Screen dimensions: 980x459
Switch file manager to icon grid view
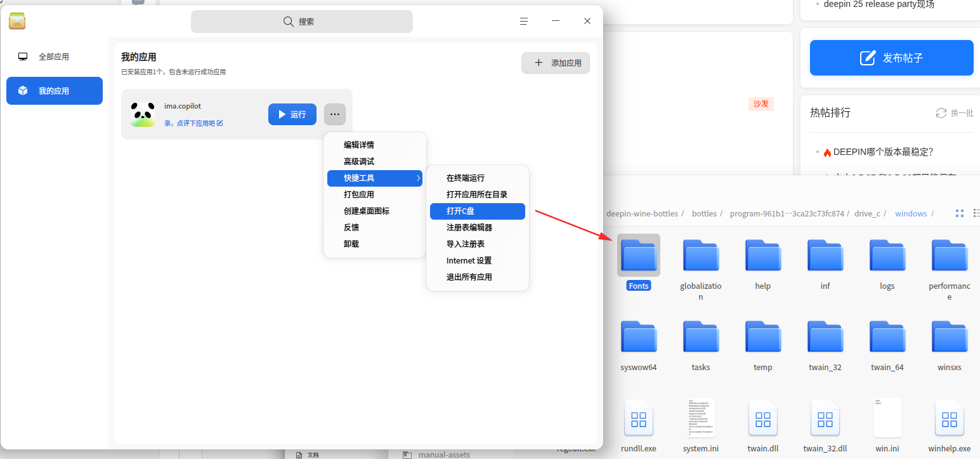(960, 213)
